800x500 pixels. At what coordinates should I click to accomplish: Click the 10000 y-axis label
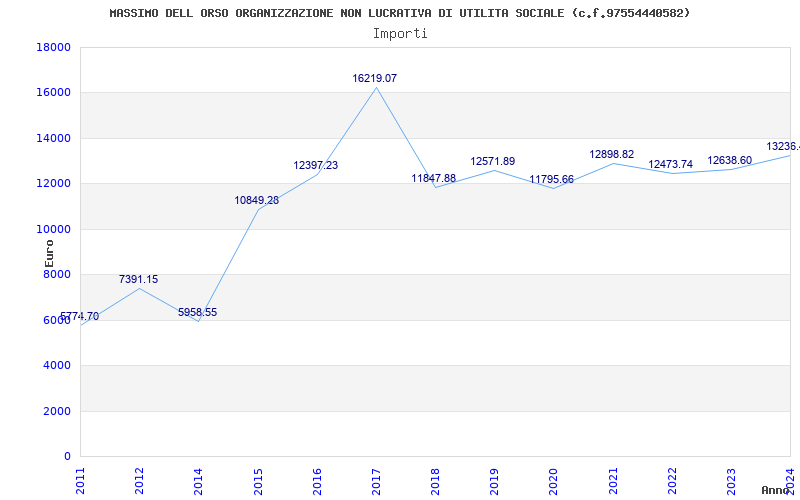tap(54, 229)
